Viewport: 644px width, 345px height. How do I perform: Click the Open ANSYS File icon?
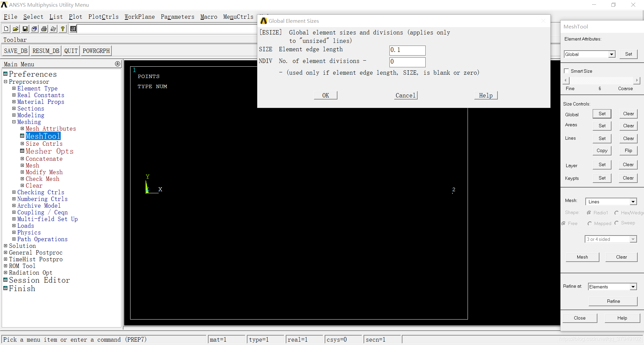pos(15,29)
